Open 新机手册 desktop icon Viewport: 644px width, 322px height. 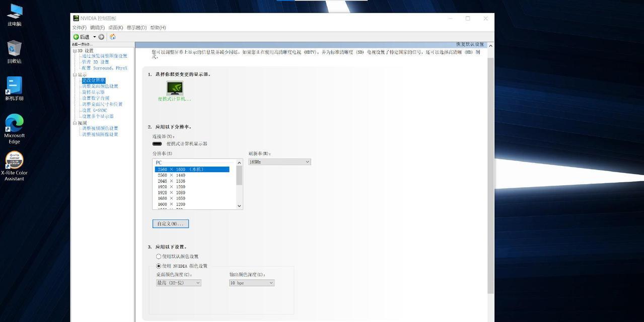[x=15, y=89]
